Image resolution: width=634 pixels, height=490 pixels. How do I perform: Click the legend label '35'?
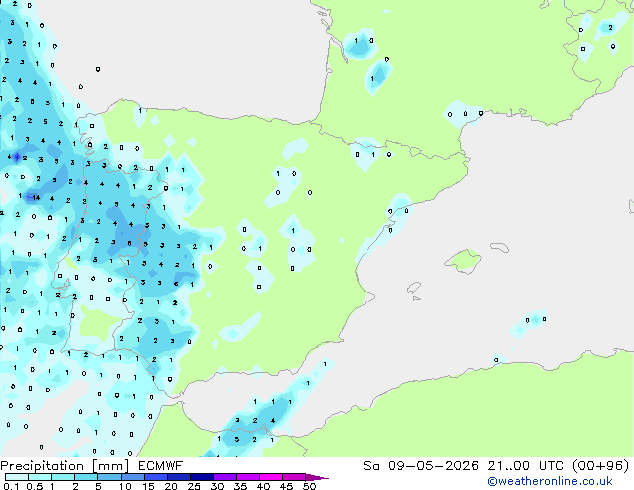click(240, 486)
